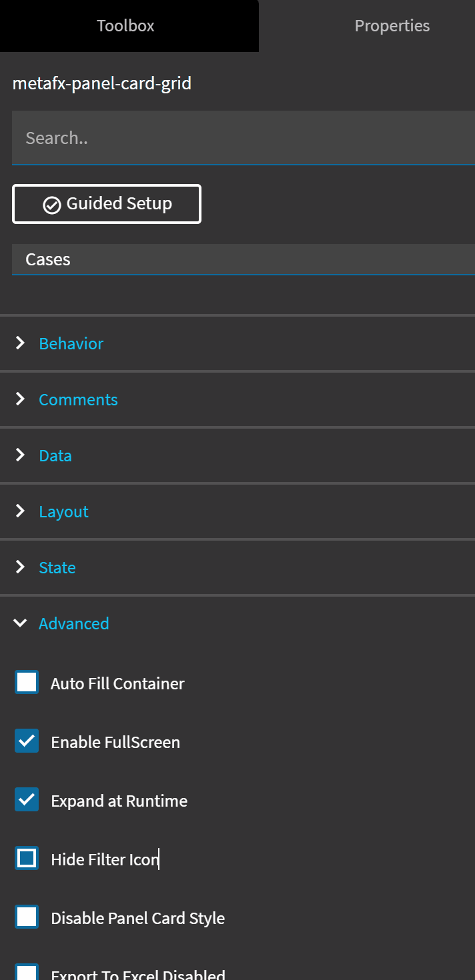Click the chevron icon beside Behavior
This screenshot has width=475, height=980.
pyautogui.click(x=19, y=343)
